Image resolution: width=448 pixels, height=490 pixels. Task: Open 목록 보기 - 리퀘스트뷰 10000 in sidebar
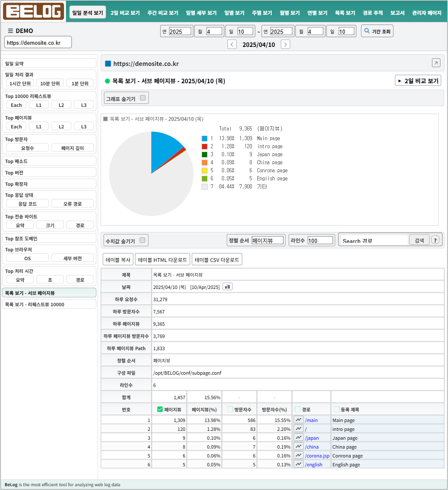(49, 305)
